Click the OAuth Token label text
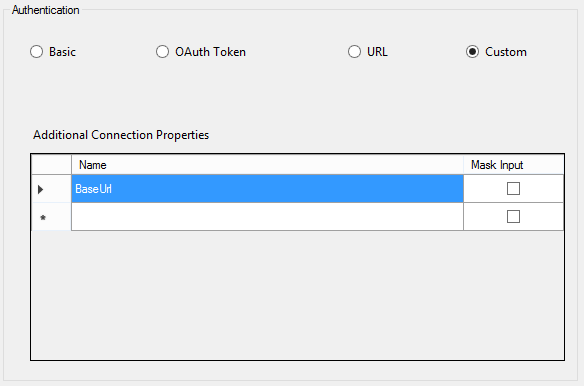 pyautogui.click(x=210, y=52)
